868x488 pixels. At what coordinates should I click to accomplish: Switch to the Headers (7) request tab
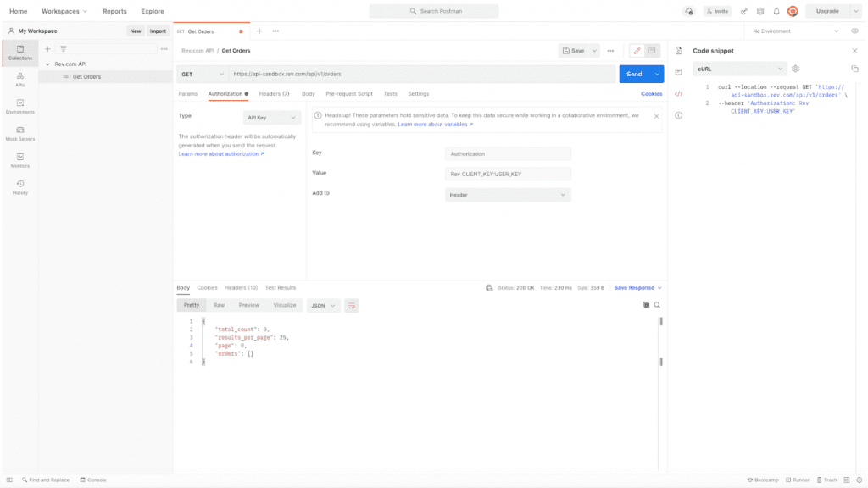274,93
